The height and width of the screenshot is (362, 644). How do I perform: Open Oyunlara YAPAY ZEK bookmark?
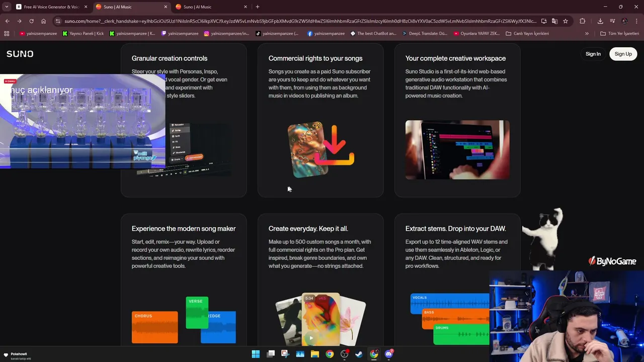point(477,34)
